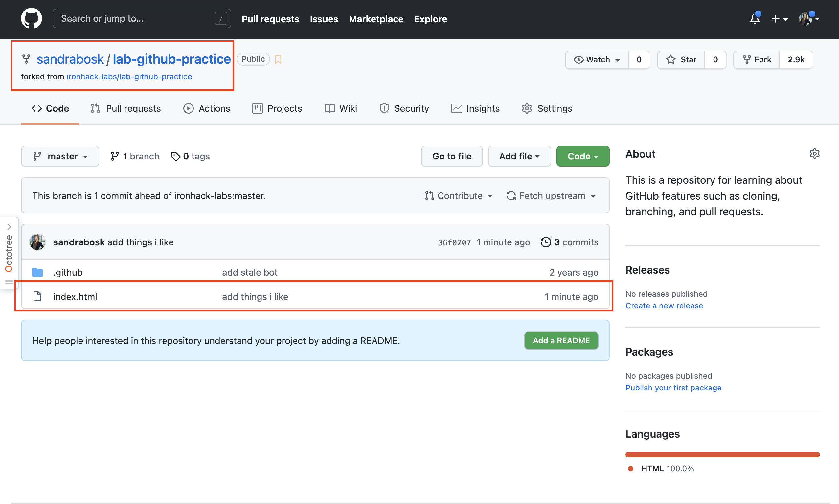Screen dimensions: 839x504
Task: Open the Contribute dropdown
Action: coord(459,195)
